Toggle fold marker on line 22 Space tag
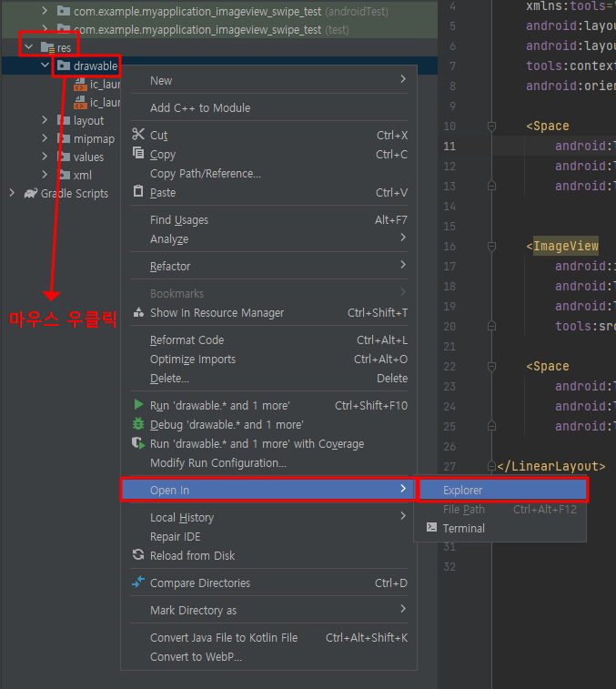Image resolution: width=616 pixels, height=689 pixels. [x=491, y=367]
